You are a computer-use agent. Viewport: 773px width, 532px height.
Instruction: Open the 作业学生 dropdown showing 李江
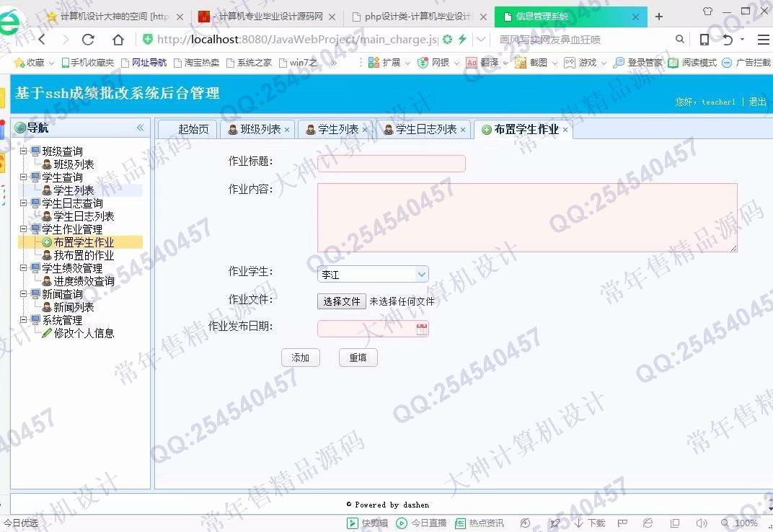point(374,274)
